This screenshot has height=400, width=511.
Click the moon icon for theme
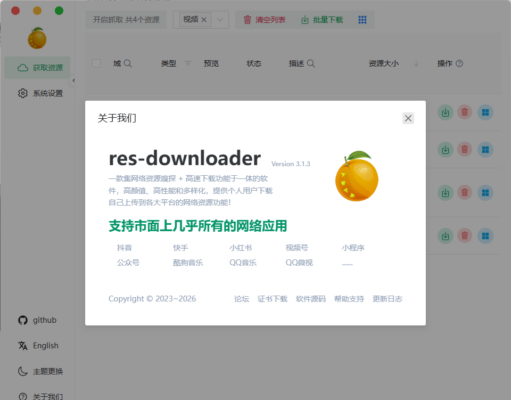pos(23,371)
